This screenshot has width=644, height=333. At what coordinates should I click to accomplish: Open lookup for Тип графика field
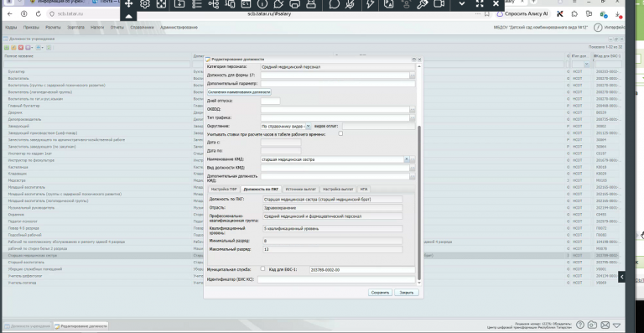[x=413, y=118]
